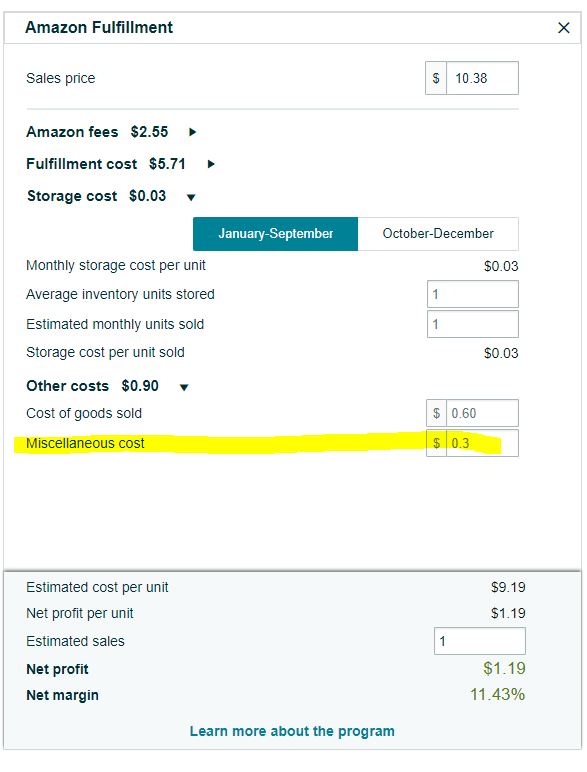Switch to October-December storage period
Viewport: 587px width, 772px height.
pos(438,234)
